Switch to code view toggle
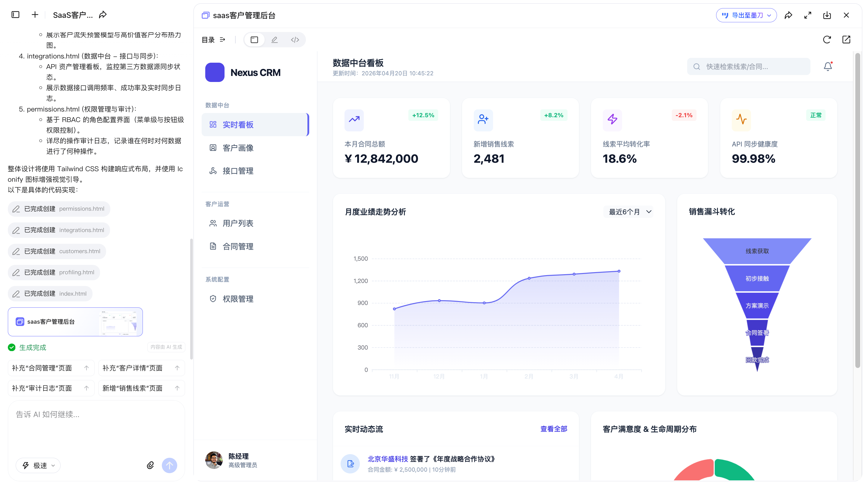 click(x=295, y=40)
